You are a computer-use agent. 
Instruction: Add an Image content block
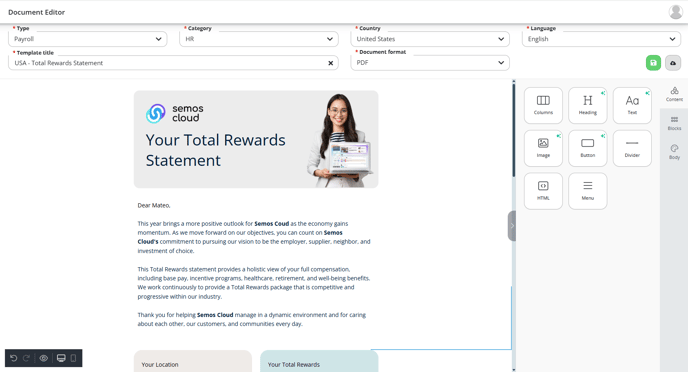tap(543, 148)
